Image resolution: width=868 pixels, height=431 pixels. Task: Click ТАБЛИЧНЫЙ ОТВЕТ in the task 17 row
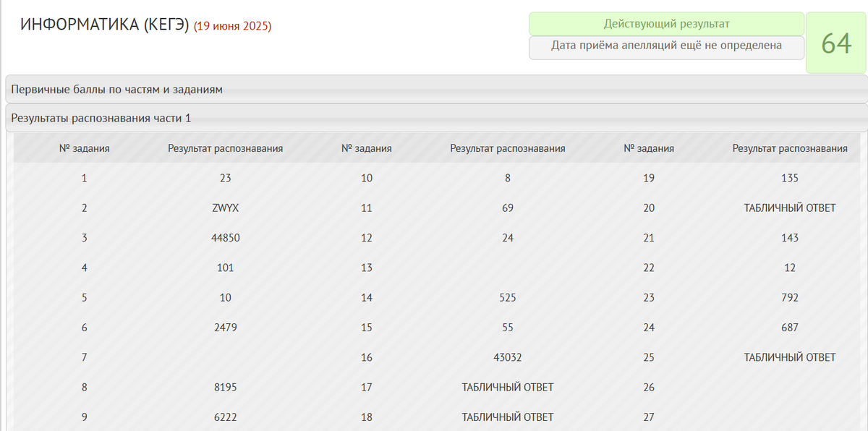pyautogui.click(x=508, y=388)
